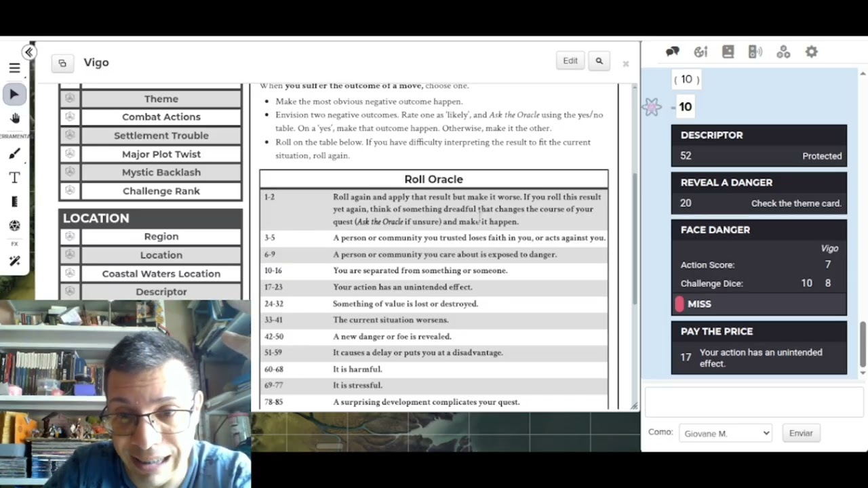Select the FX magic wand tool

[x=14, y=261]
